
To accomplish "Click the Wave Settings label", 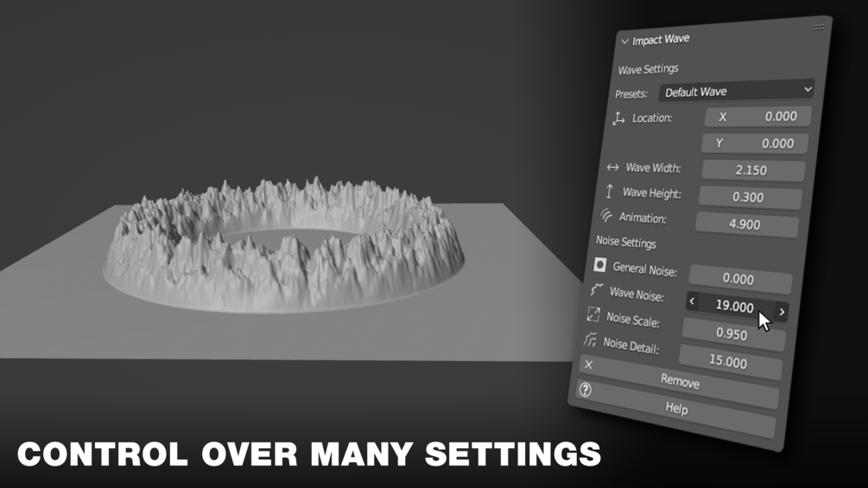I will coord(648,69).
